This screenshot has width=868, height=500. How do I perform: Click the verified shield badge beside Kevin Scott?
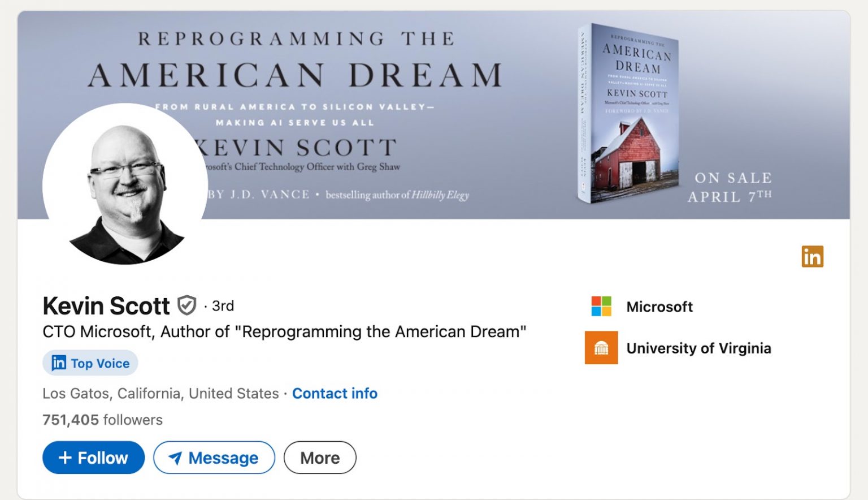pos(186,305)
